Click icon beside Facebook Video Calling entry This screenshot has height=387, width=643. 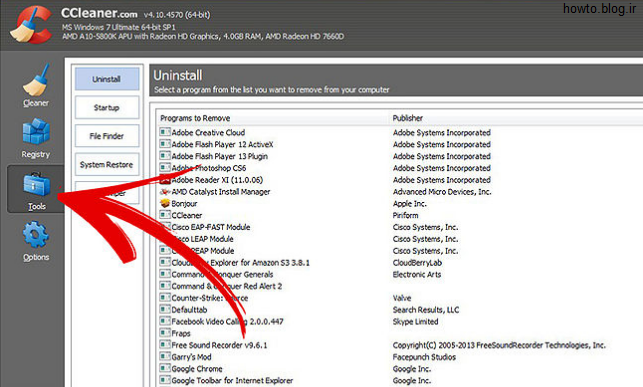click(x=165, y=321)
